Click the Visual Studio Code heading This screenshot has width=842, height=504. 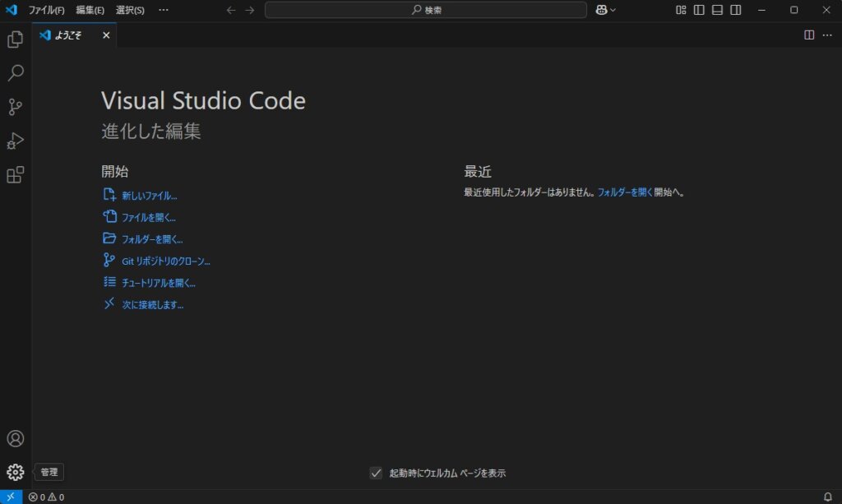pyautogui.click(x=204, y=100)
